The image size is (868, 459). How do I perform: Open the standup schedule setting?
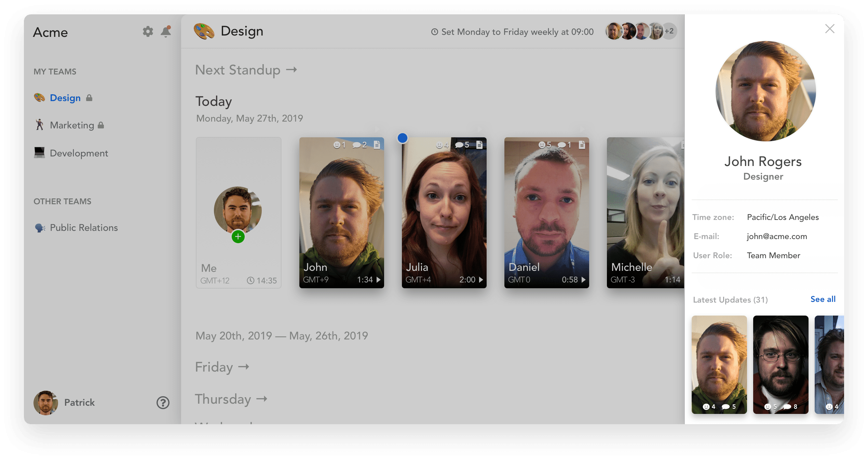coord(512,32)
